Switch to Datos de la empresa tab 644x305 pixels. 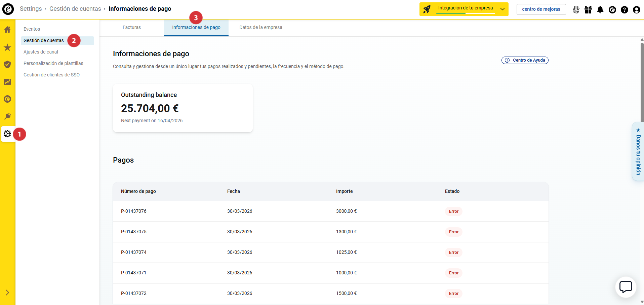click(x=260, y=28)
